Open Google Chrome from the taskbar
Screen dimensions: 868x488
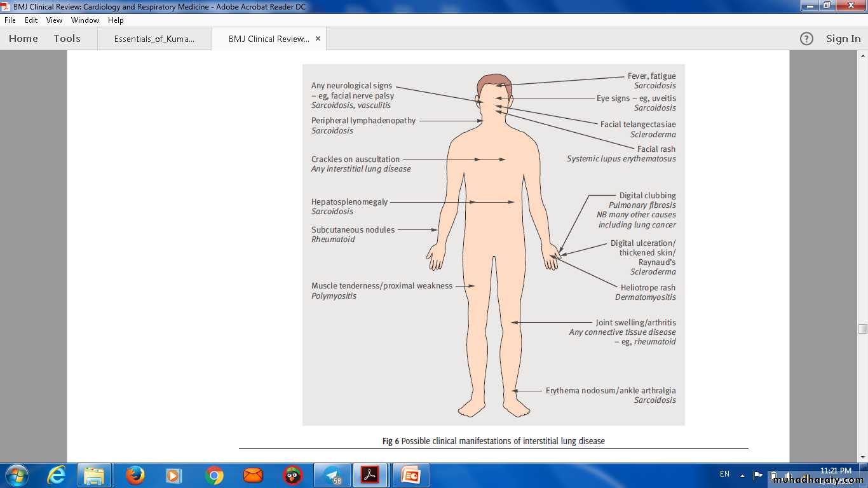(214, 475)
